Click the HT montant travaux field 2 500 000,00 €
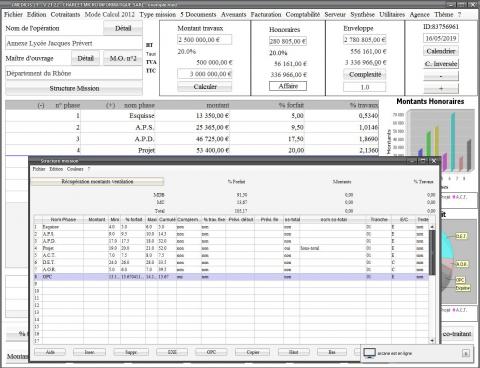Viewport: 480px width, 368px height. (x=205, y=40)
